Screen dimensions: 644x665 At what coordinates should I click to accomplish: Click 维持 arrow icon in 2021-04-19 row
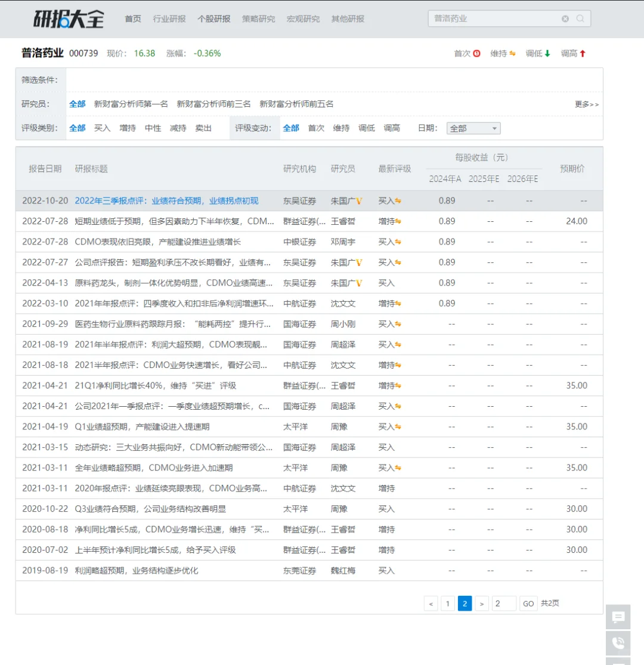coord(398,426)
